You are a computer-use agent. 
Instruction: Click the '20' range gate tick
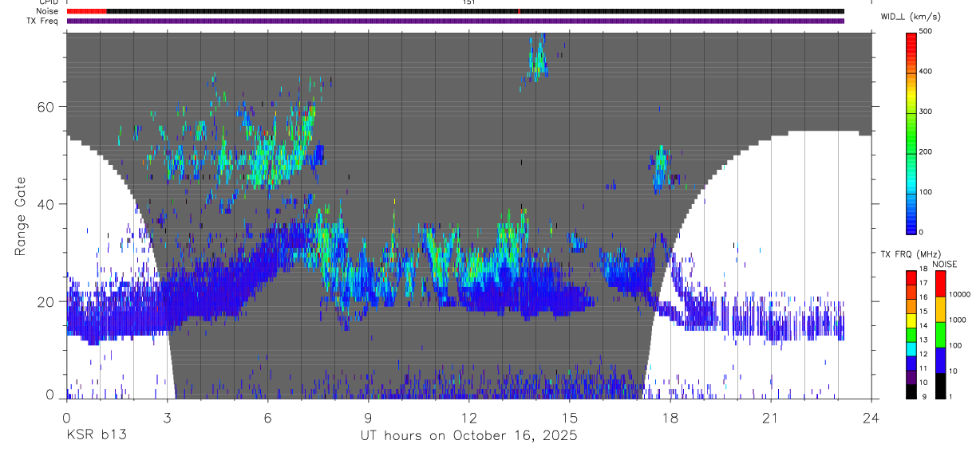point(47,301)
